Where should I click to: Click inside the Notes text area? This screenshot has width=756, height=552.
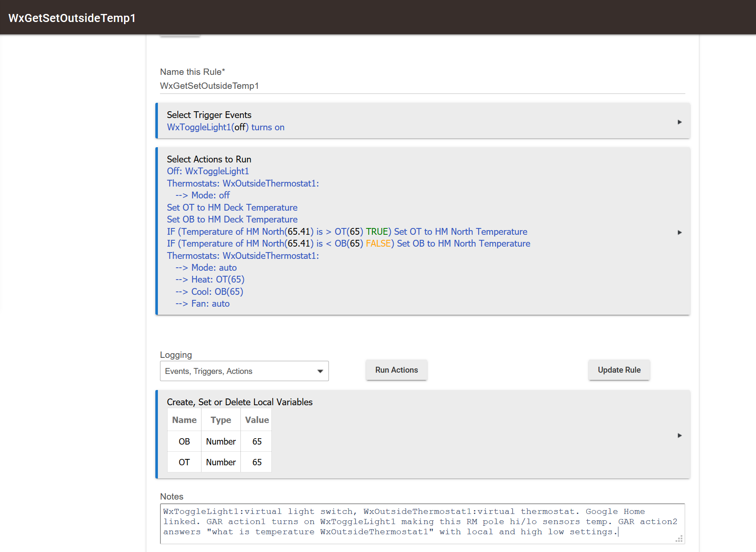pos(422,524)
